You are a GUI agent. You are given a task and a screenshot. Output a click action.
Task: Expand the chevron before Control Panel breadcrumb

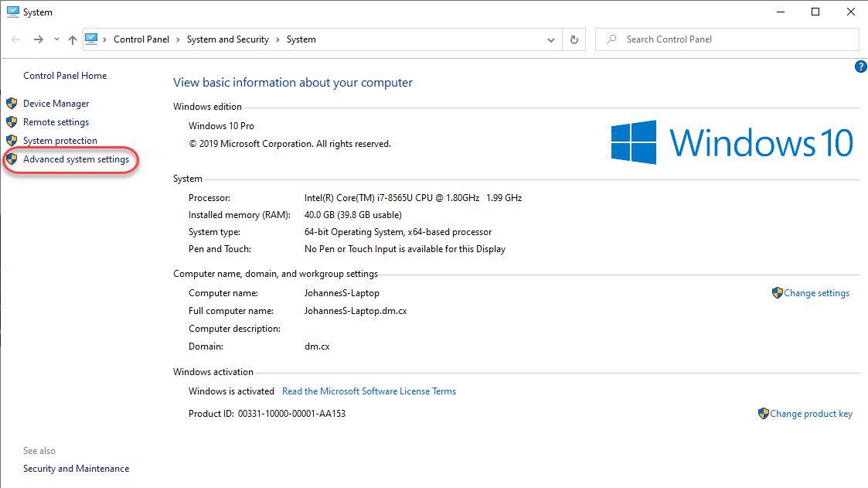pyautogui.click(x=104, y=39)
